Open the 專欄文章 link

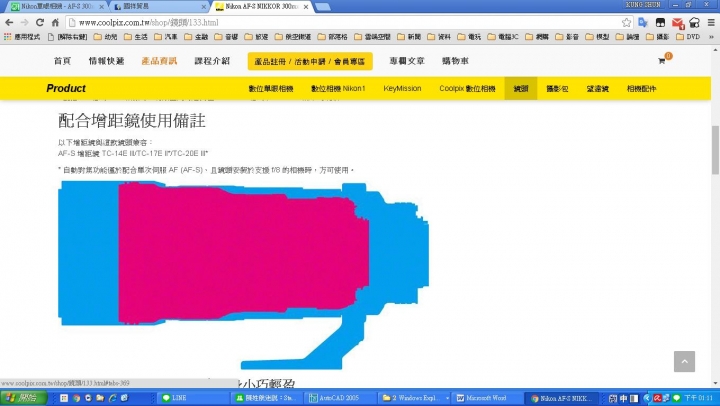[x=407, y=61]
